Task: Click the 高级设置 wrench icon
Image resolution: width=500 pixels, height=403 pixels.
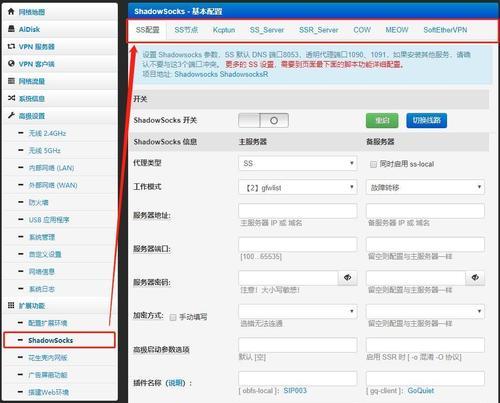Action: (x=11, y=115)
